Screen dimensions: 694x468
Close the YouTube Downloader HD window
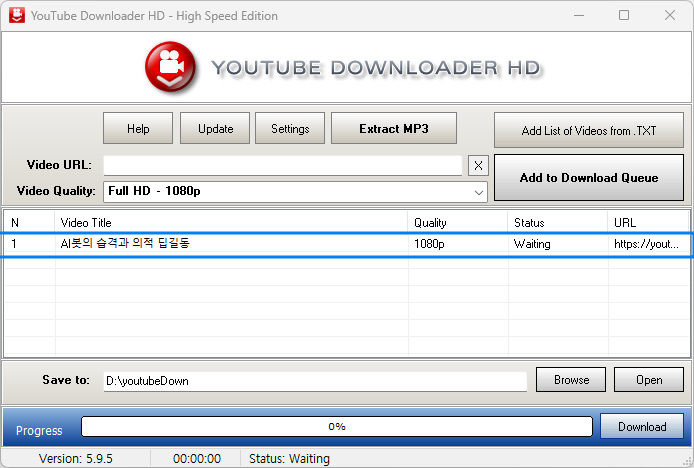pos(670,15)
